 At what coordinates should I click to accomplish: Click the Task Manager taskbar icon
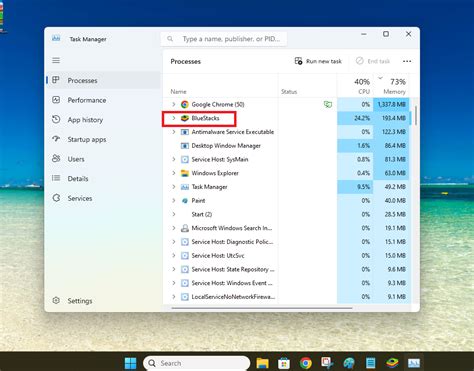click(414, 363)
